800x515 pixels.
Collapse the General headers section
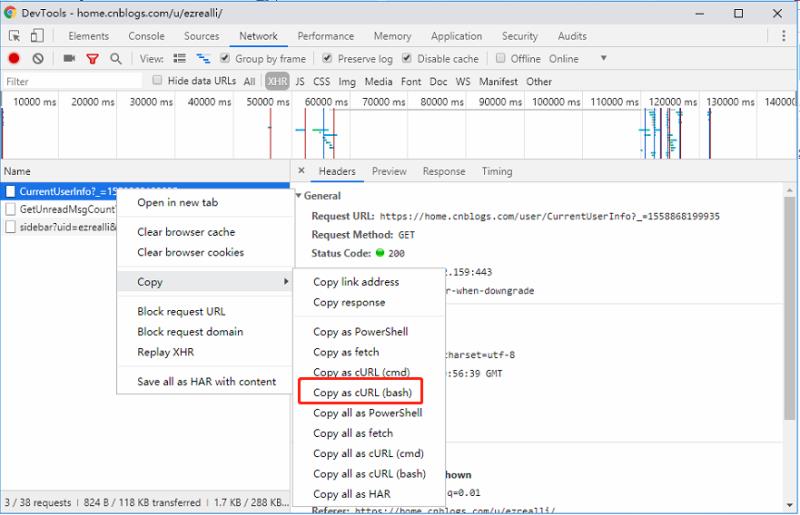pos(299,196)
